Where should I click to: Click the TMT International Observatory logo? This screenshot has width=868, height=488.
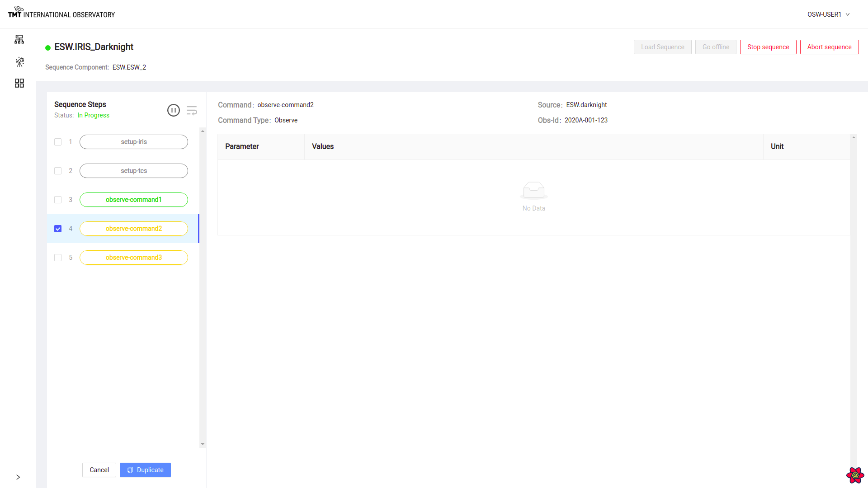(61, 12)
